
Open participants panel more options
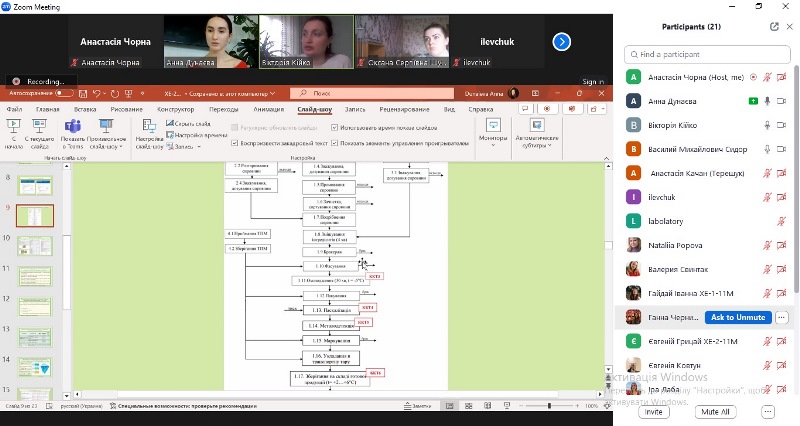(768, 412)
